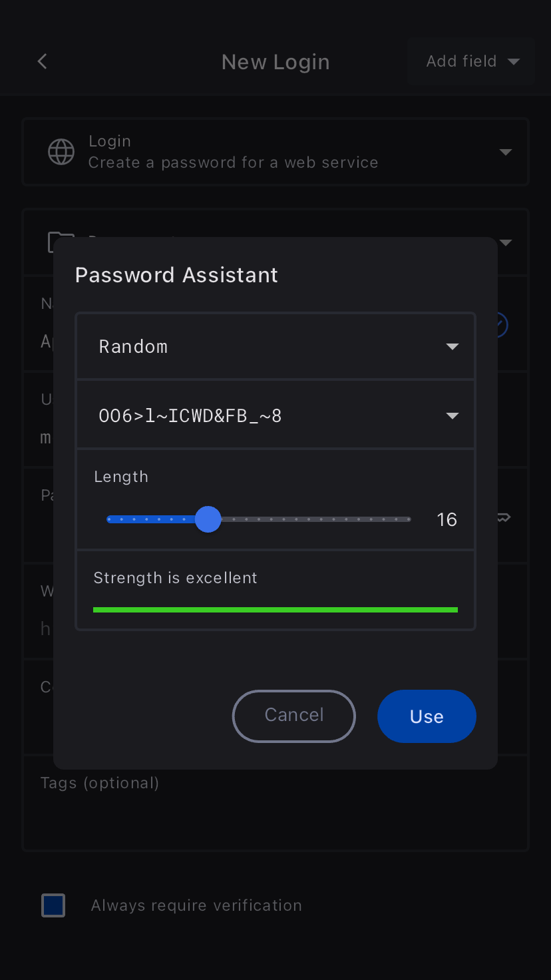Open the Add field dropdown
The image size is (551, 980).
point(472,62)
